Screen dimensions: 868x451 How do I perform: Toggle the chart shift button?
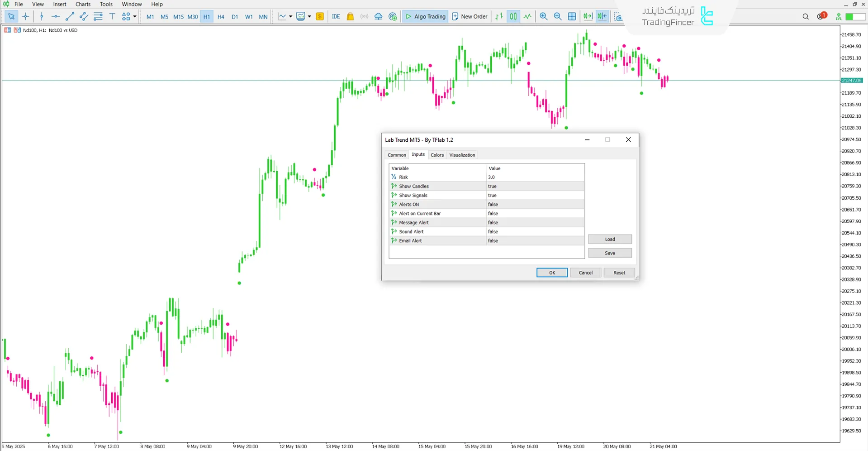pos(602,17)
